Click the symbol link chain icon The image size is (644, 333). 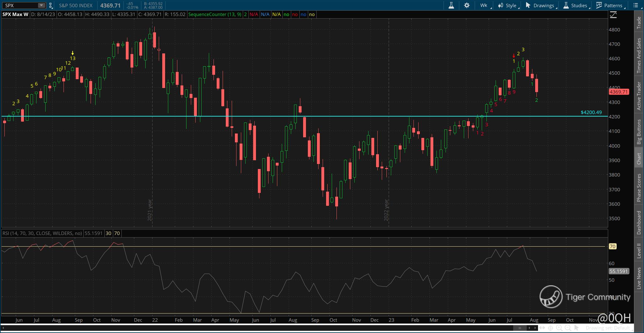click(50, 5)
